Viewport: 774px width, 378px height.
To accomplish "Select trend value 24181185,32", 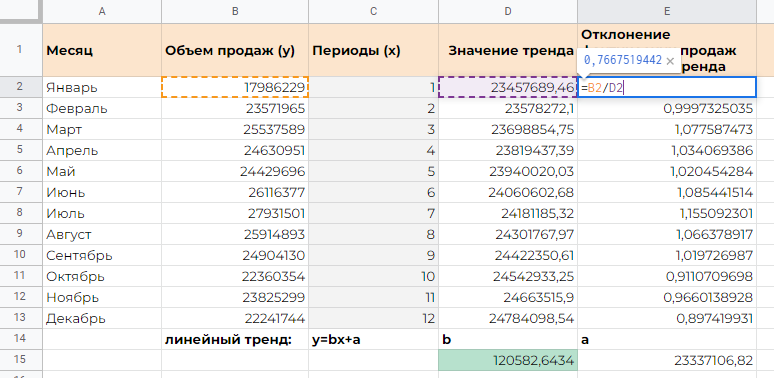I will (508, 213).
